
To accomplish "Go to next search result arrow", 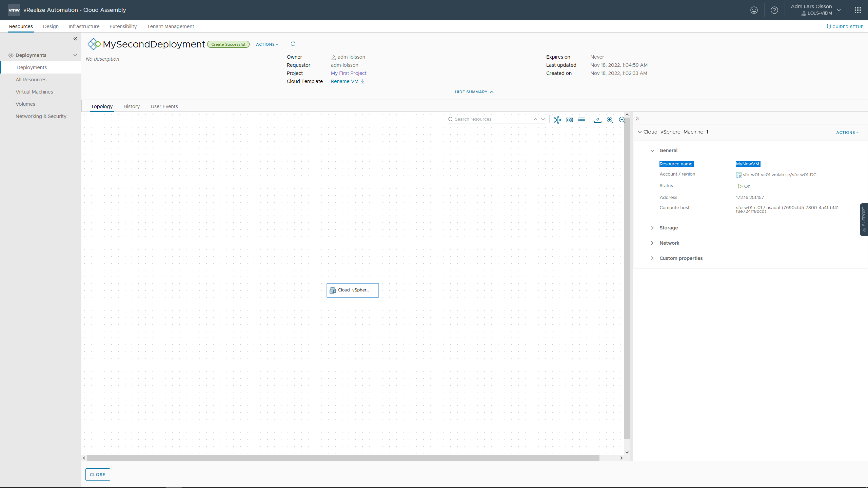I will (543, 119).
